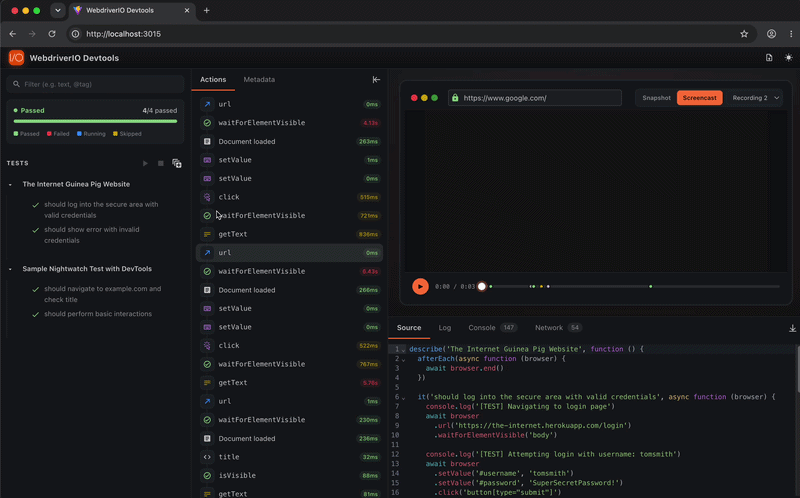
Task: Open the Network tab
Action: (558, 328)
